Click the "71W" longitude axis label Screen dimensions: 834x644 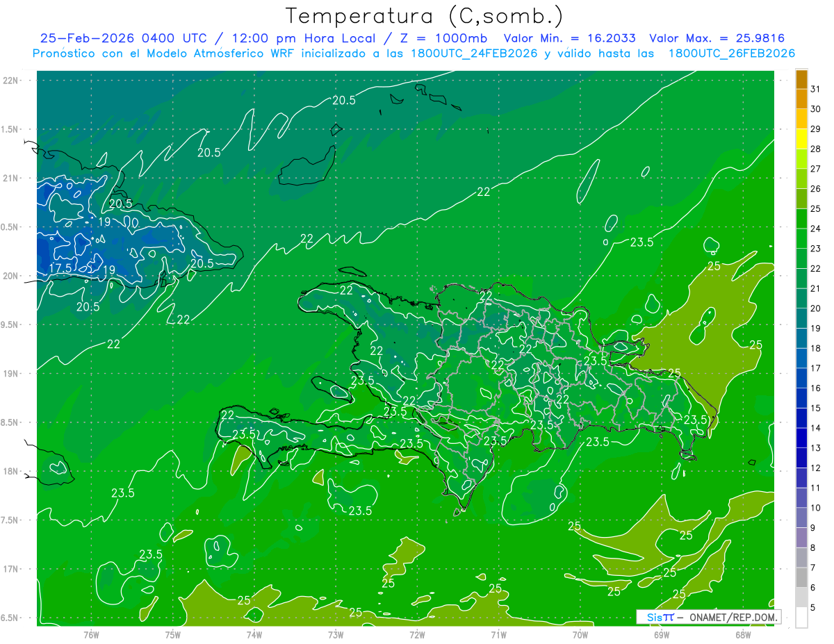click(498, 634)
